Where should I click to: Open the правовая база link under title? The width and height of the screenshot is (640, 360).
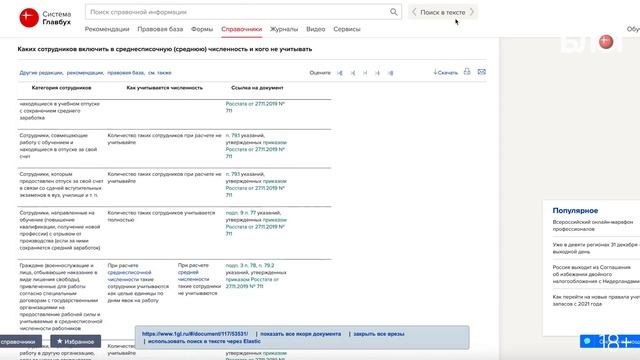pos(126,73)
